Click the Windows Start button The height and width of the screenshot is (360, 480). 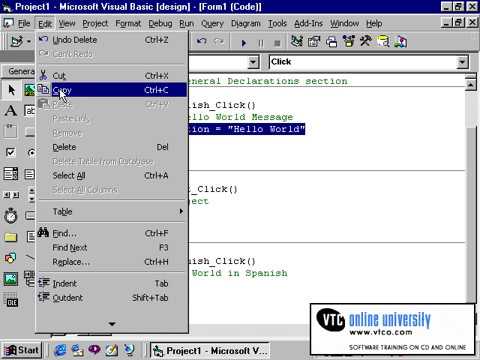coord(22,350)
